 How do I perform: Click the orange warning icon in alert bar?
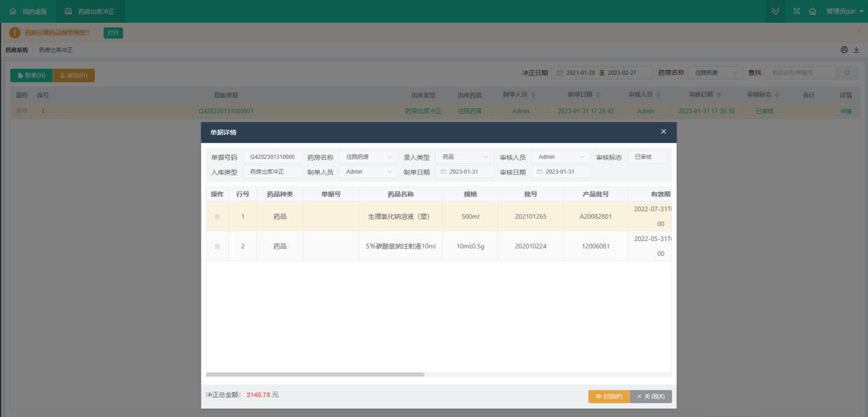point(15,32)
